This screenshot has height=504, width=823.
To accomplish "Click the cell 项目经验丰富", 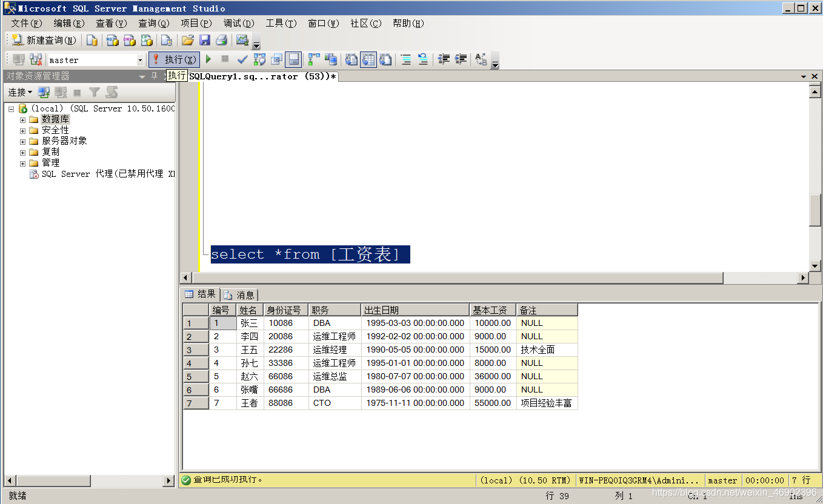I will (547, 403).
